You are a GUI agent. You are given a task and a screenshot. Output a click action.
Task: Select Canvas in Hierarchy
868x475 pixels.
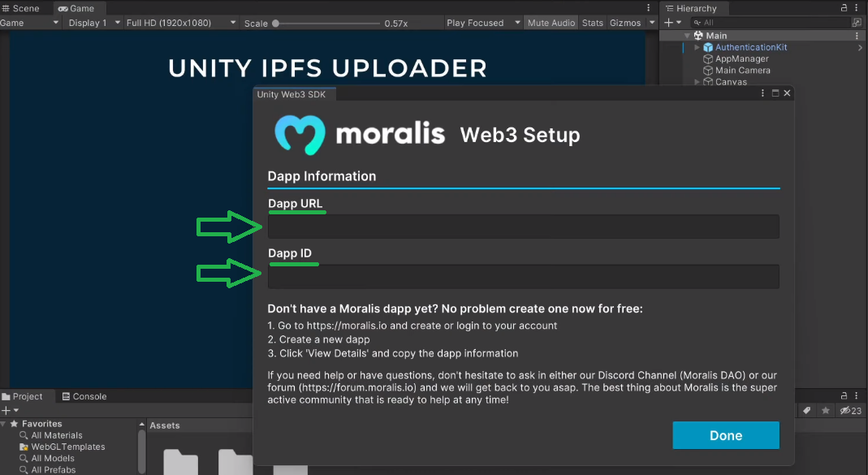(731, 81)
